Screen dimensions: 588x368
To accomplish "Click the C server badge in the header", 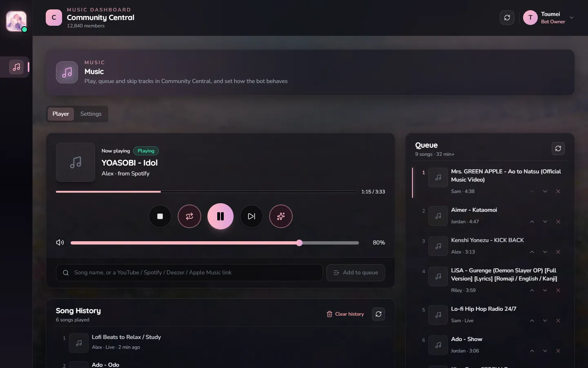I will (x=54, y=18).
